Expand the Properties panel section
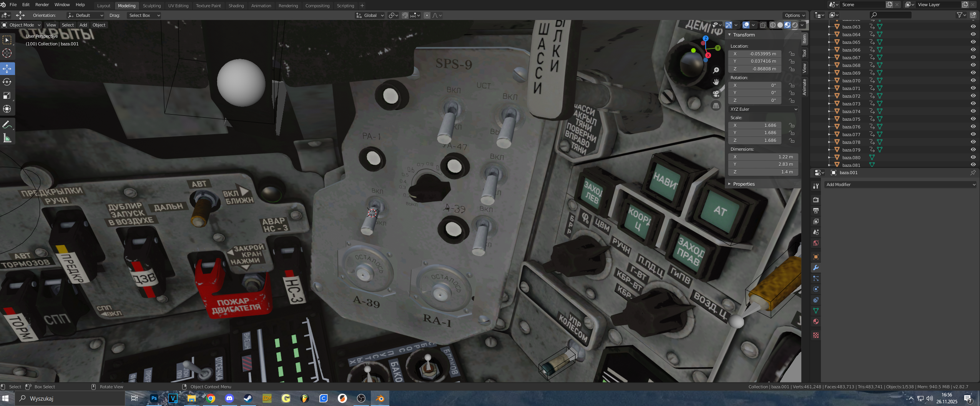This screenshot has height=406, width=980. tap(744, 184)
